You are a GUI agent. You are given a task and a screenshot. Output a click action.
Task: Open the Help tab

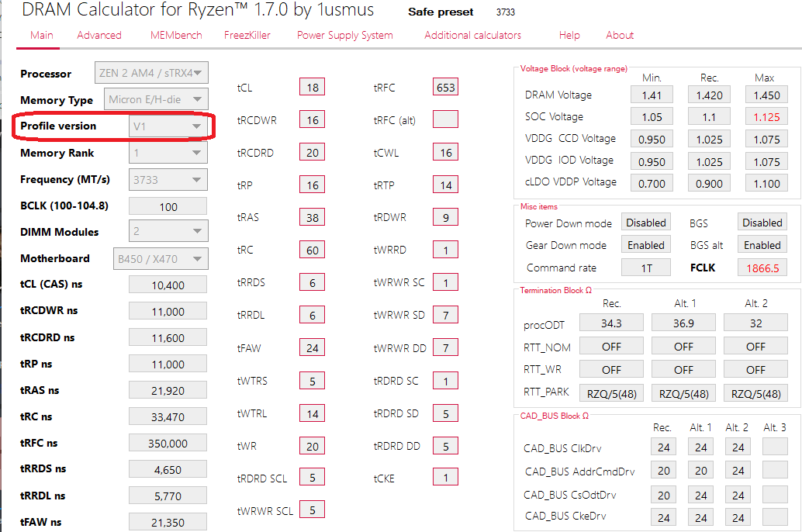[x=569, y=36]
